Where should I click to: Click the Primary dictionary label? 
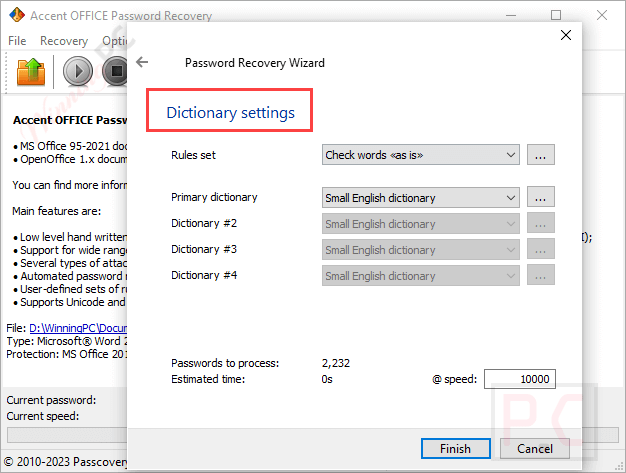pos(214,197)
